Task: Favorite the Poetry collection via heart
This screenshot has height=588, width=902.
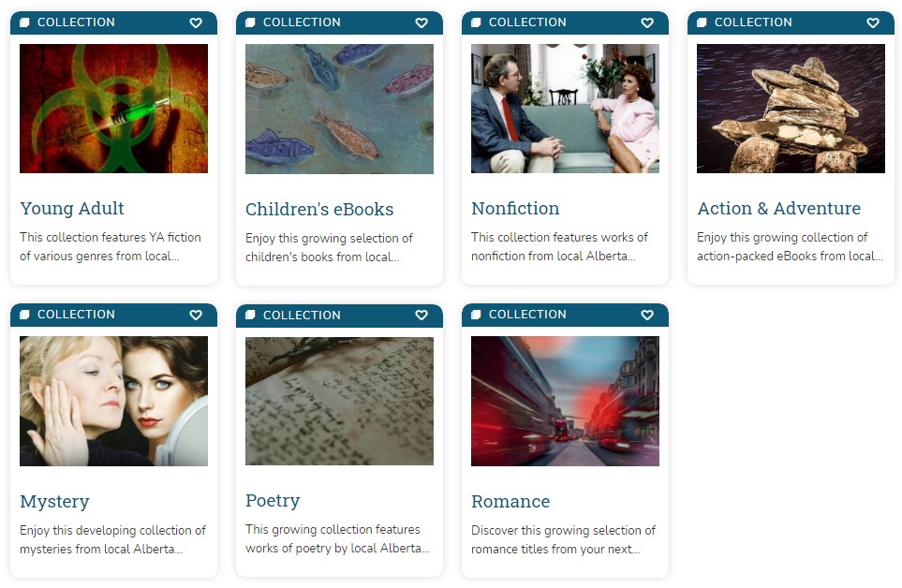Action: (x=421, y=316)
